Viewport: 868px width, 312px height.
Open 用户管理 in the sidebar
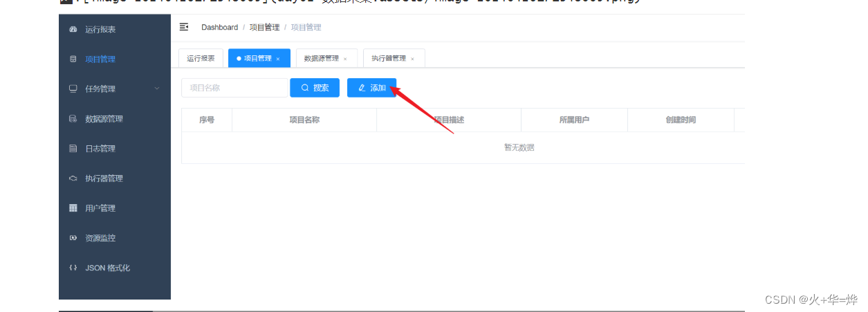click(x=115, y=208)
